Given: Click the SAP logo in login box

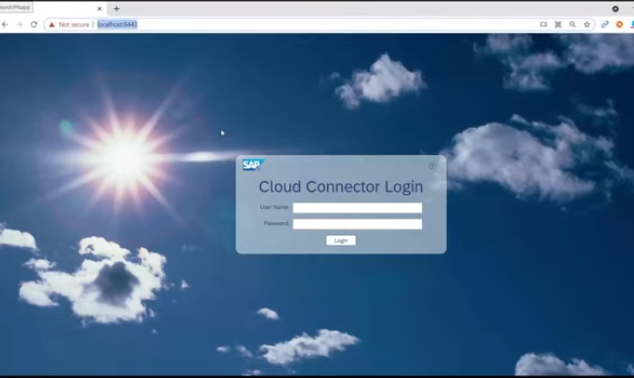Looking at the screenshot, I should 253,165.
